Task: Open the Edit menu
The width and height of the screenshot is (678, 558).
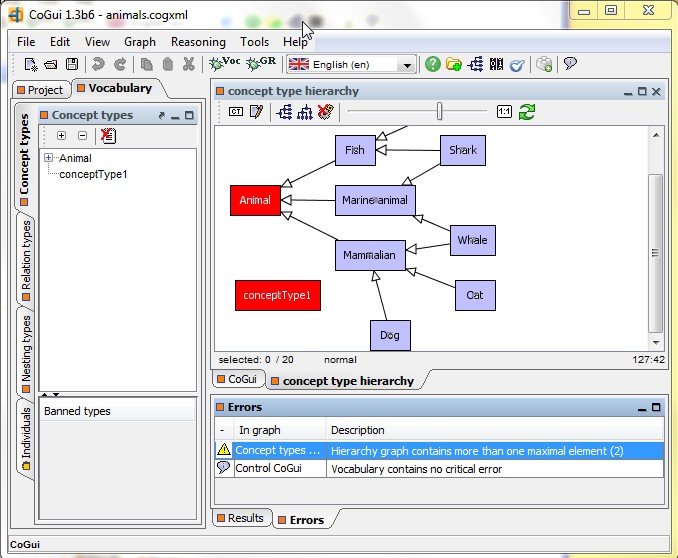Action: [60, 42]
